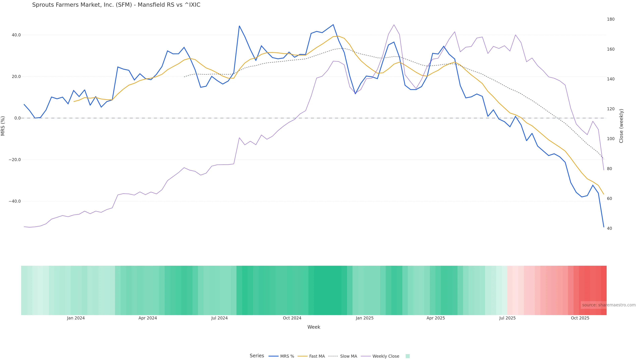Hide the Fast MA series via legend label
The width and height of the screenshot is (644, 362).
tap(317, 356)
